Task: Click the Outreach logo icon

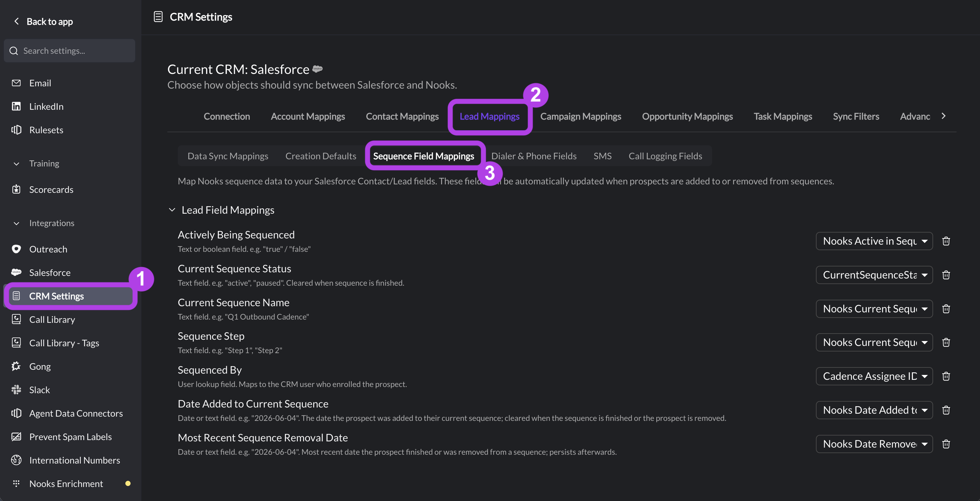Action: pyautogui.click(x=16, y=249)
